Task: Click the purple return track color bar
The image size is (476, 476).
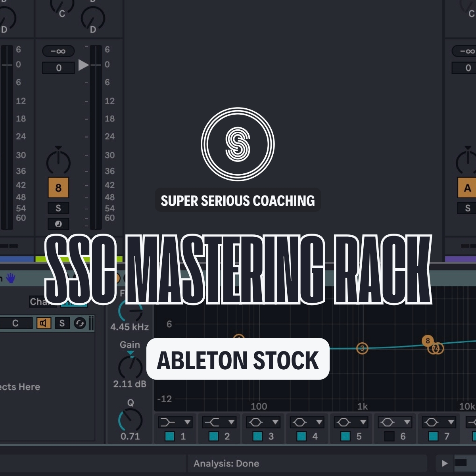Action: 461,259
